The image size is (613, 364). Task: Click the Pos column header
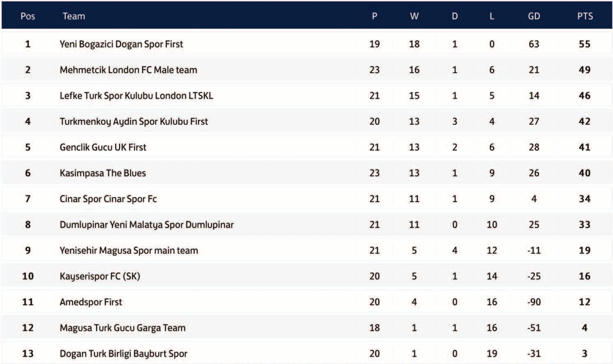28,16
